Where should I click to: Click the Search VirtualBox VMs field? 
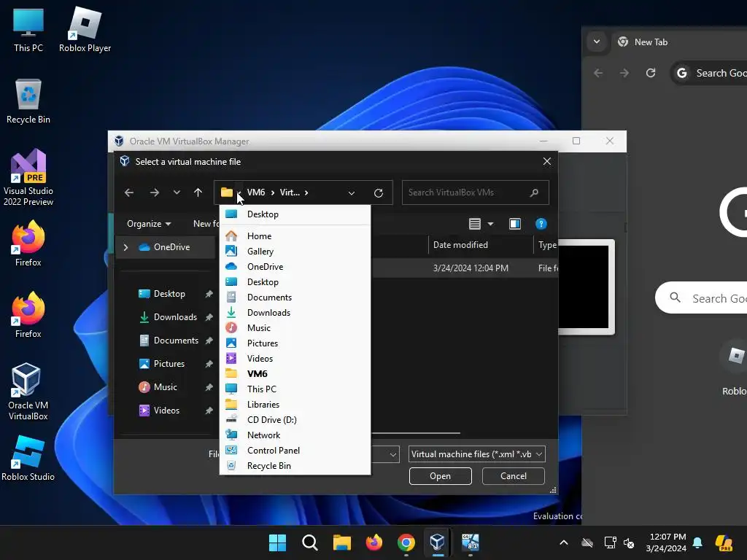[x=476, y=192]
